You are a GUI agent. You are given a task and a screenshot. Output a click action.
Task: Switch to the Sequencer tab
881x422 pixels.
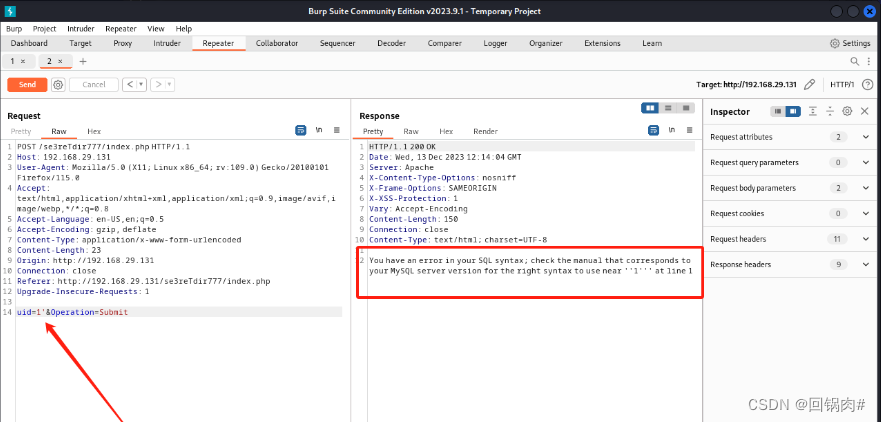[x=337, y=43]
